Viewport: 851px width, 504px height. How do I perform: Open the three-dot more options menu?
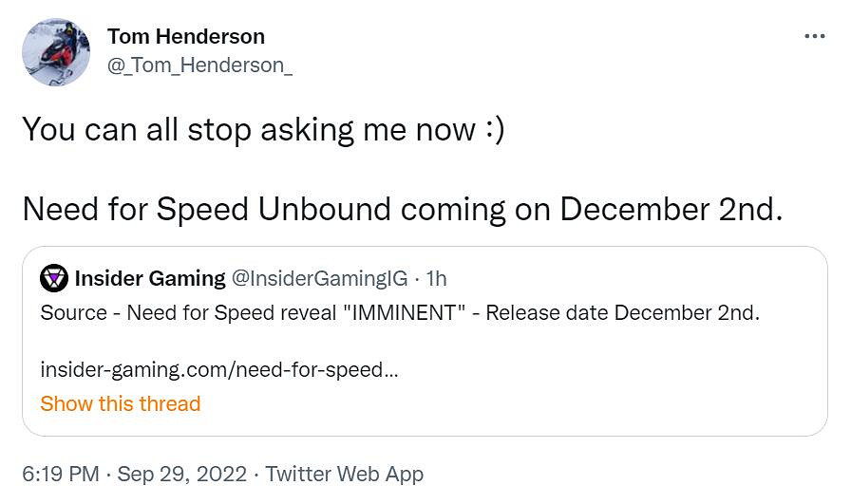(x=814, y=37)
